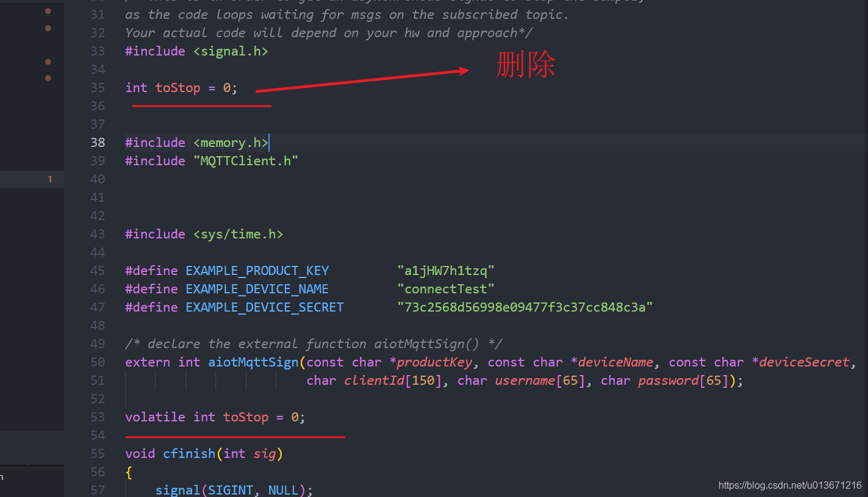This screenshot has height=497, width=868.
Task: Click line number 53 in the gutter
Action: [98, 417]
